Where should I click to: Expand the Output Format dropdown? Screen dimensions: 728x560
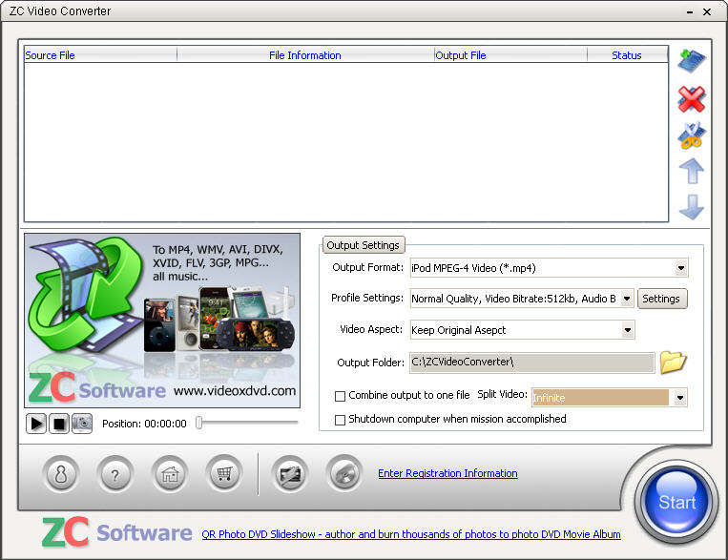[680, 268]
